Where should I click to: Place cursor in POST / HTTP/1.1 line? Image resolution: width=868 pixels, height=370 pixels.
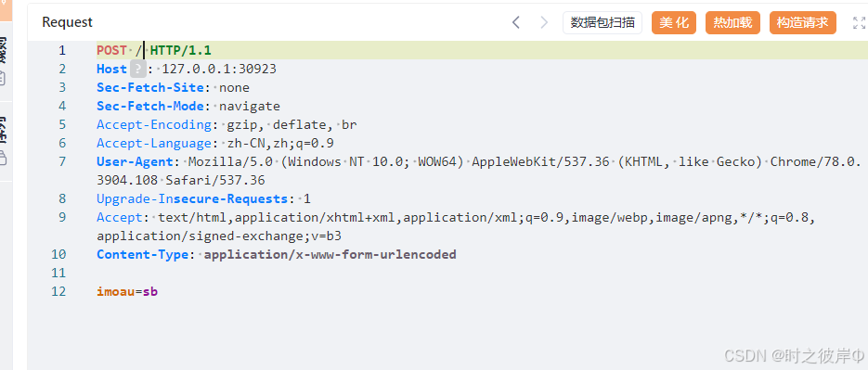click(x=154, y=50)
